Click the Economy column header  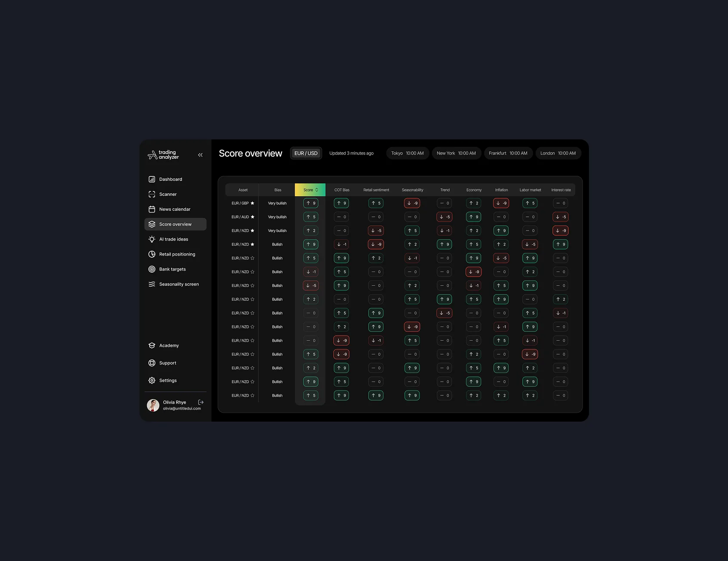click(x=474, y=190)
